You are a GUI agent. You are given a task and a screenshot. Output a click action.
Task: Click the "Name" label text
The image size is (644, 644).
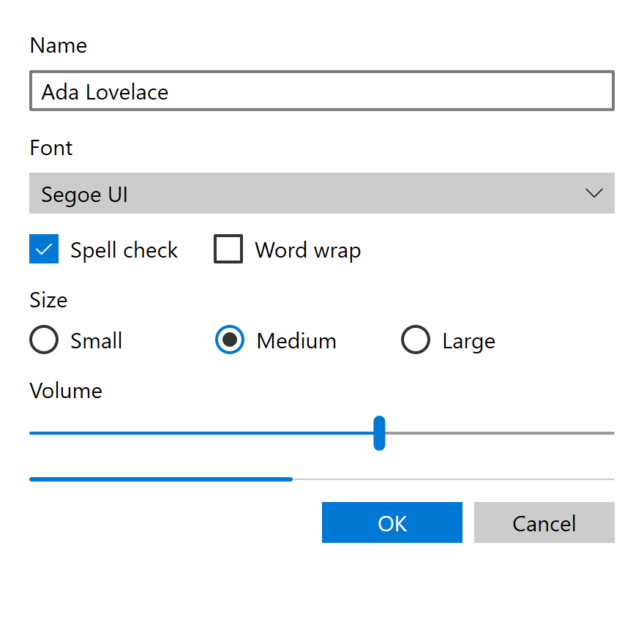pyautogui.click(x=59, y=45)
